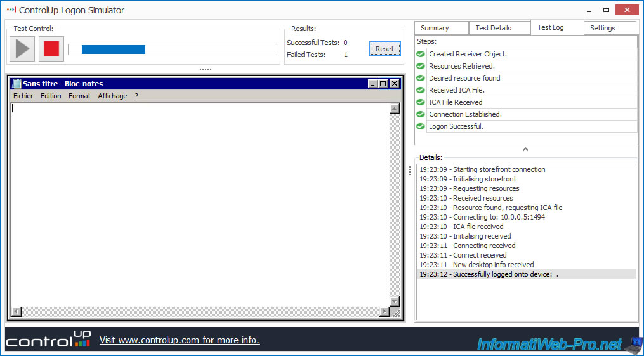This screenshot has width=644, height=356.
Task: Select log line 'New desktop info received'
Action: point(476,265)
